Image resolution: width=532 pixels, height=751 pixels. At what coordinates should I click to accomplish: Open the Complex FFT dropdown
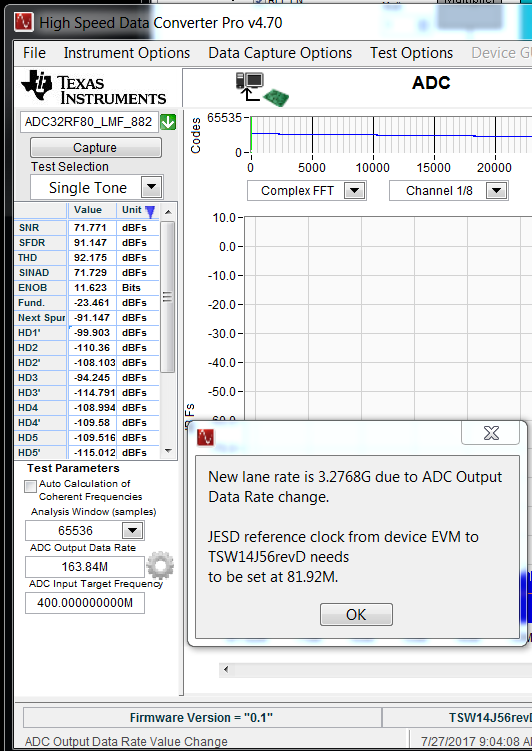[x=354, y=191]
